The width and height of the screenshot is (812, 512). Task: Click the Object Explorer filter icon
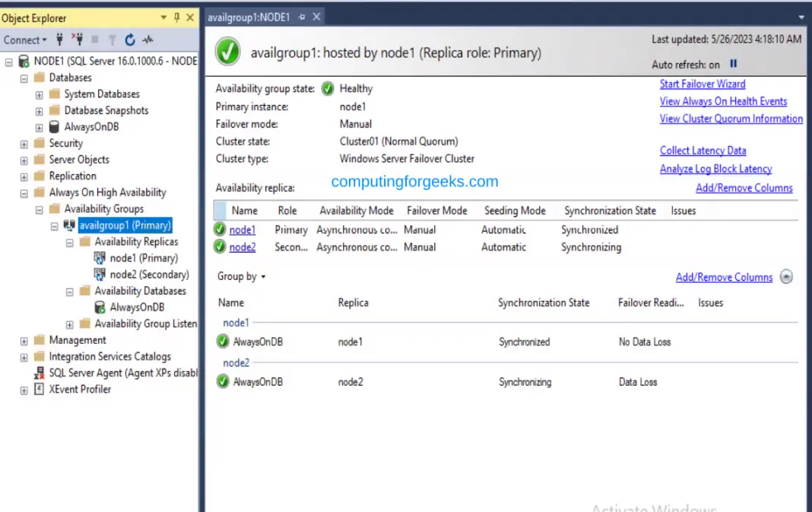click(x=112, y=40)
